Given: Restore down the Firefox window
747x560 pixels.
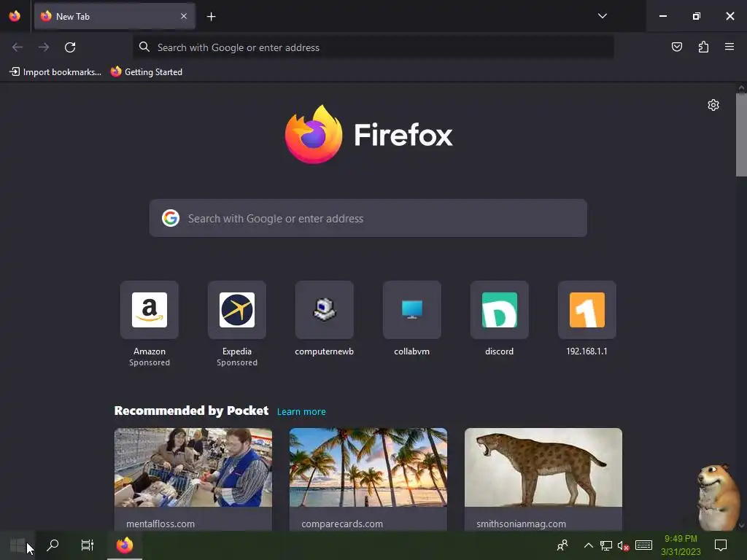Looking at the screenshot, I should (697, 16).
